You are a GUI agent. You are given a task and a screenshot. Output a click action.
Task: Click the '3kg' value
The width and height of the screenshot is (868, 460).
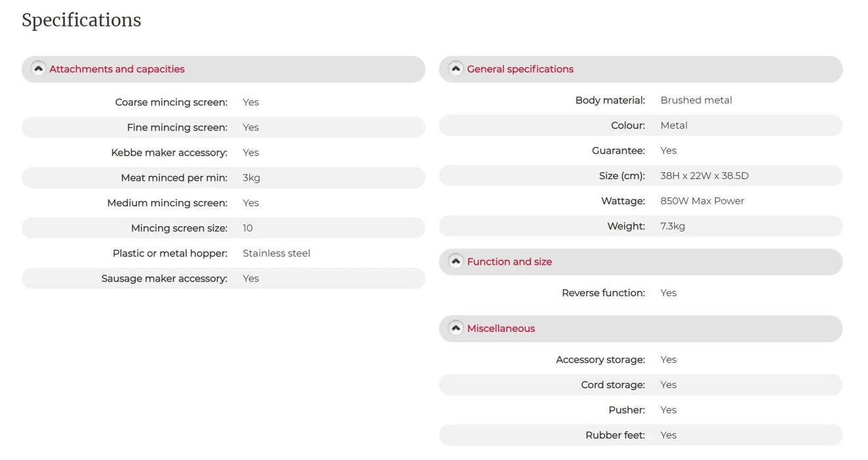251,178
